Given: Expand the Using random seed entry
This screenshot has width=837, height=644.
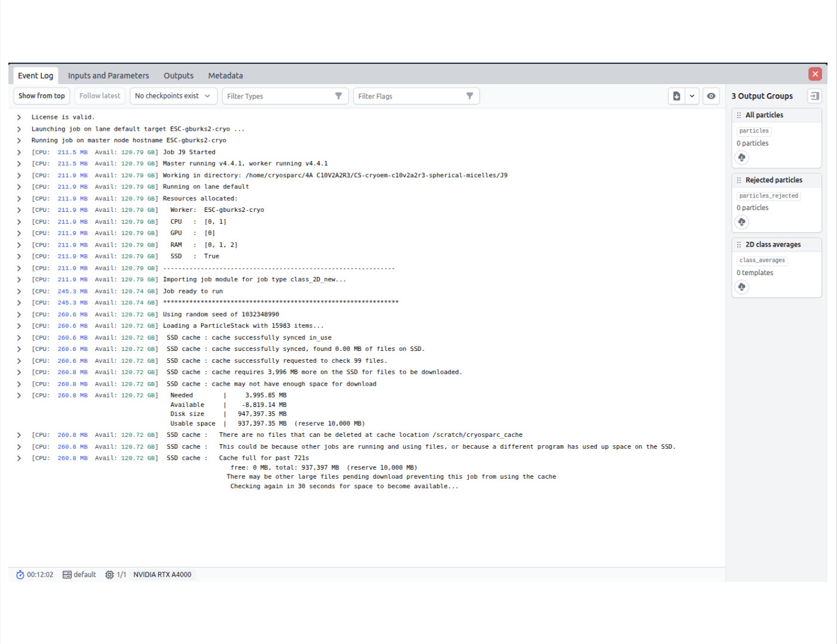Looking at the screenshot, I should (x=19, y=315).
